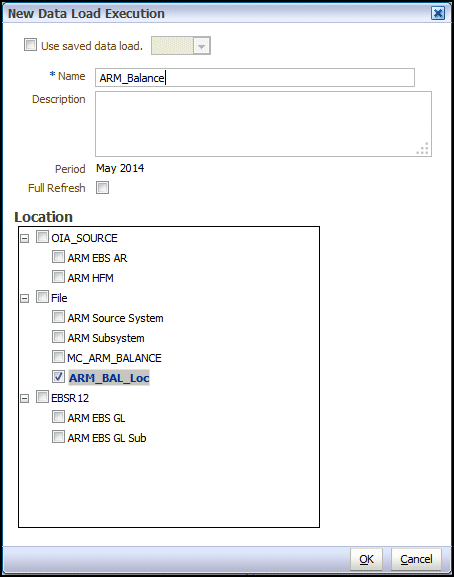Click the Name input field
Image resolution: width=454 pixels, height=577 pixels.
(255, 78)
